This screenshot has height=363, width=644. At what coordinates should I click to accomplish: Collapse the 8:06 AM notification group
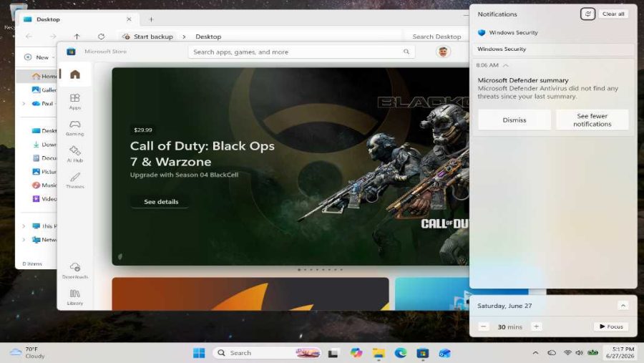506,65
